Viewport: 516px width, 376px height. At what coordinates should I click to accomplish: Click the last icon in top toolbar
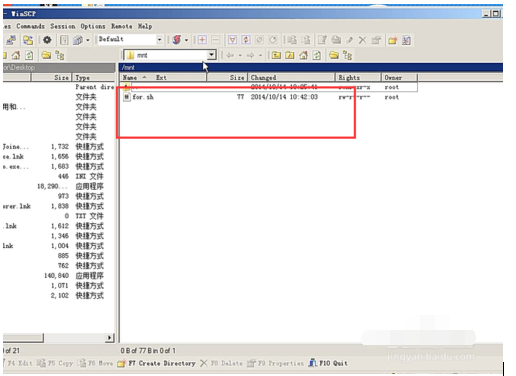[406, 40]
